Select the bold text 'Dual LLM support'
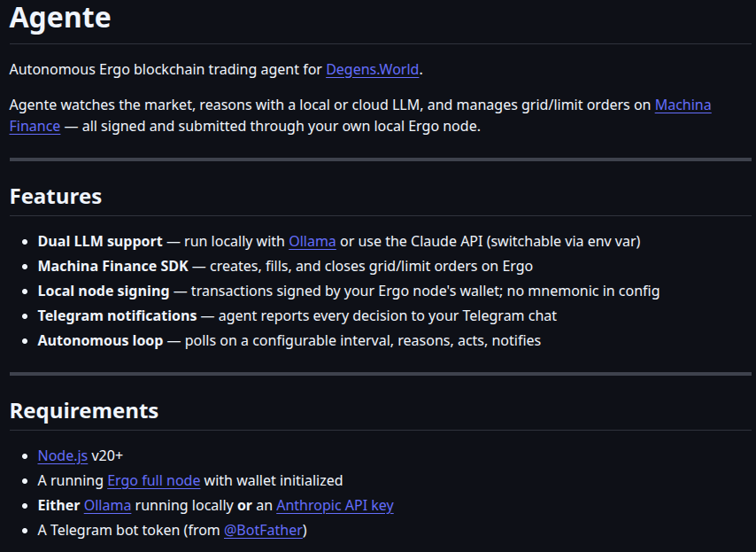Image resolution: width=756 pixels, height=552 pixels. click(x=100, y=241)
